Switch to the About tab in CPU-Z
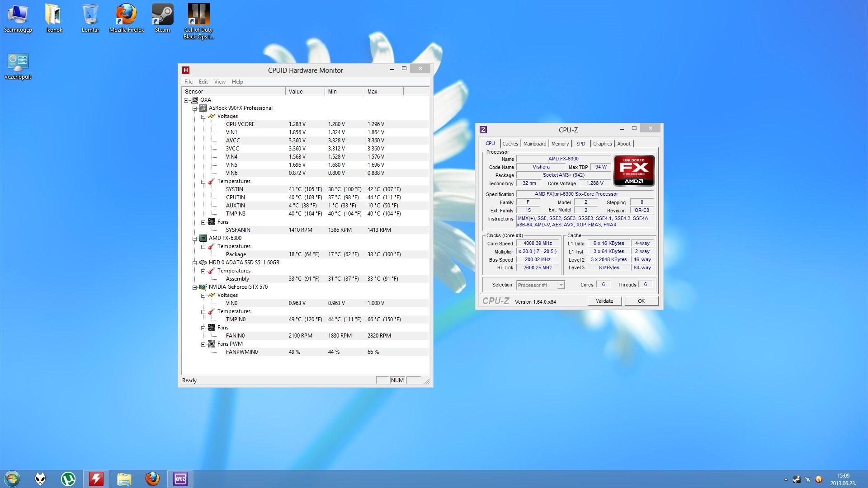Screen dimensions: 868x488 [x=624, y=144]
